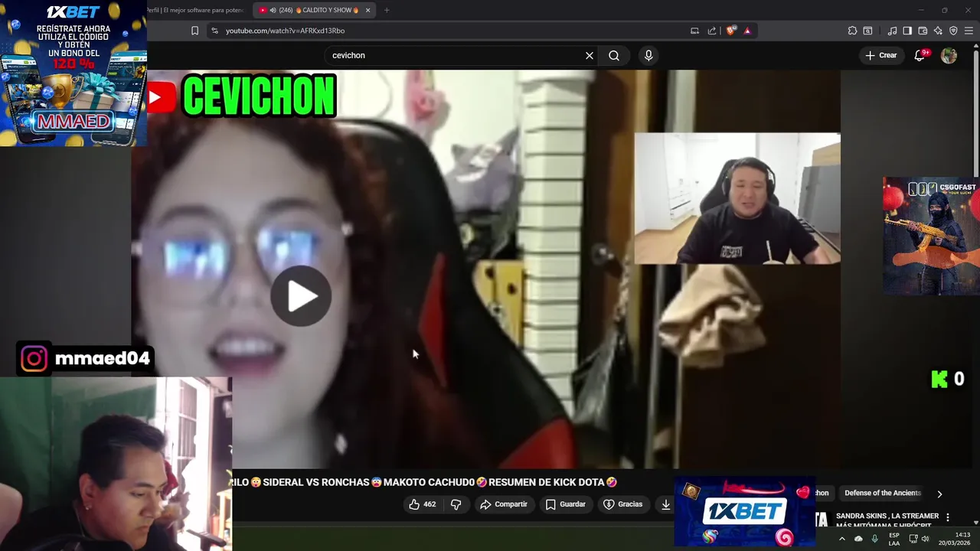
Task: Open the browser hamburger menu
Action: click(969, 31)
